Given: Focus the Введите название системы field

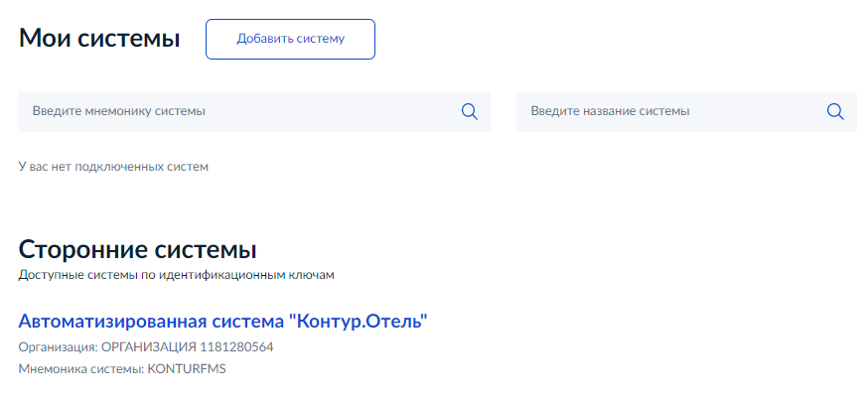Looking at the screenshot, I should [x=686, y=112].
